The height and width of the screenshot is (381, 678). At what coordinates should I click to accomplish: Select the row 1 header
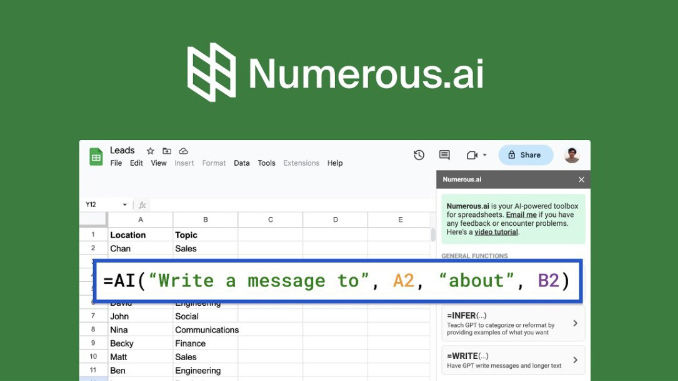93,234
